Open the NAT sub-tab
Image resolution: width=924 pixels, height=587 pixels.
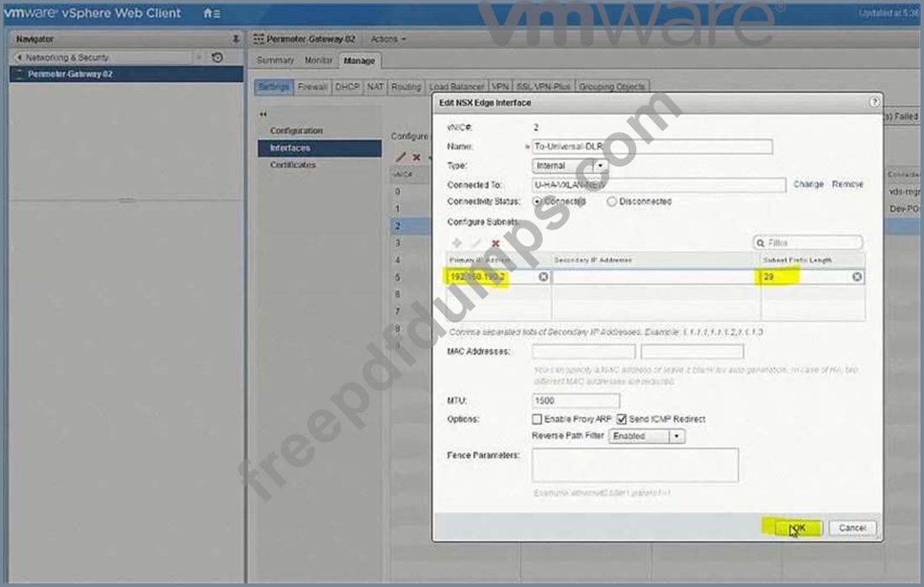point(375,87)
